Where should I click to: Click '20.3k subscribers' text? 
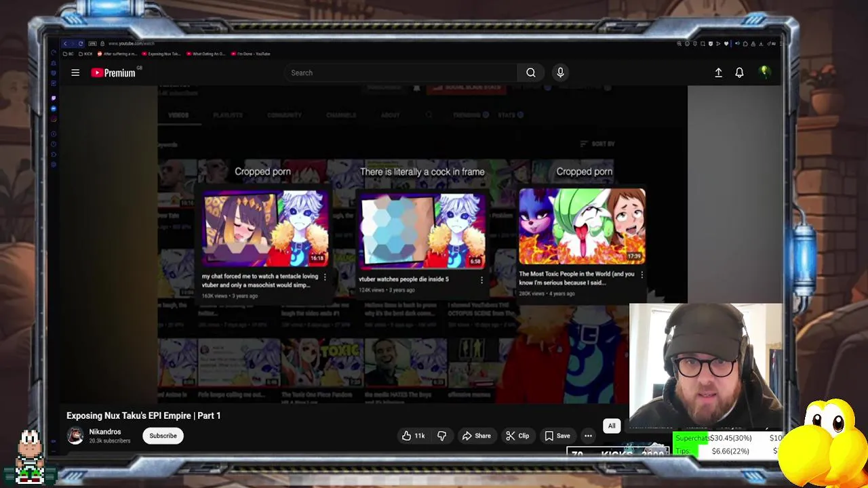110,441
